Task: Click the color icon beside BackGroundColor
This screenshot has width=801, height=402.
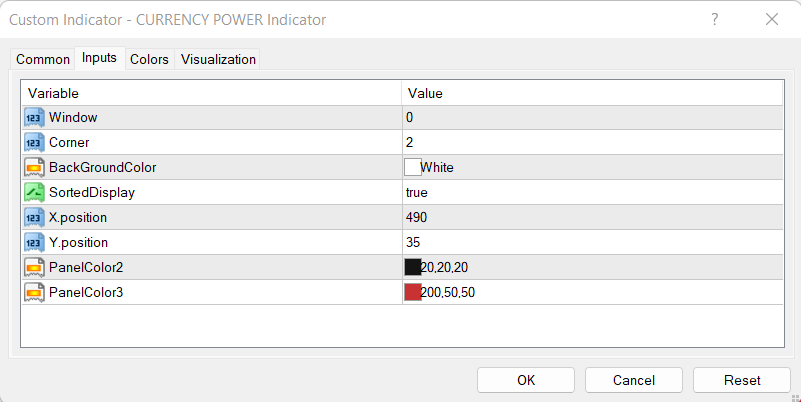Action: click(x=34, y=168)
